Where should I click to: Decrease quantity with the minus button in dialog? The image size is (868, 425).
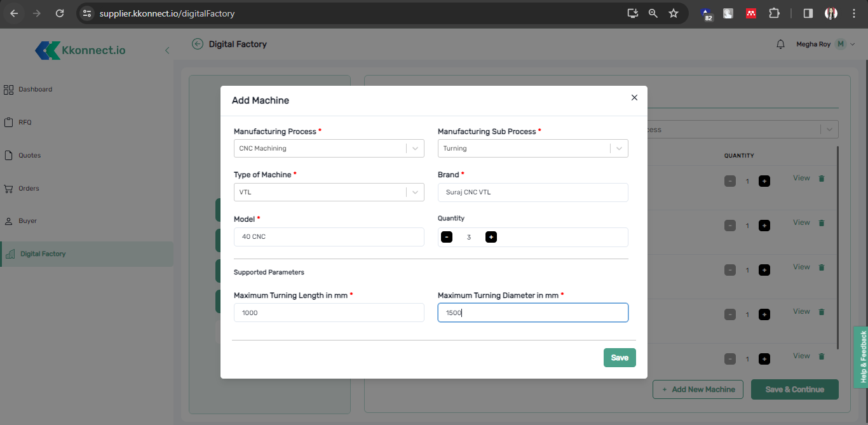(447, 237)
